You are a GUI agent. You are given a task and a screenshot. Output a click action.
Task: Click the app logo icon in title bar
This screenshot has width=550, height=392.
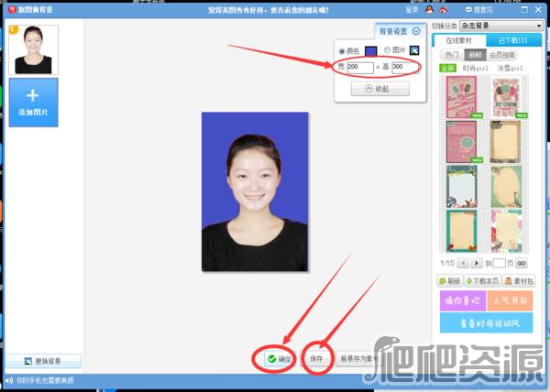coord(12,9)
